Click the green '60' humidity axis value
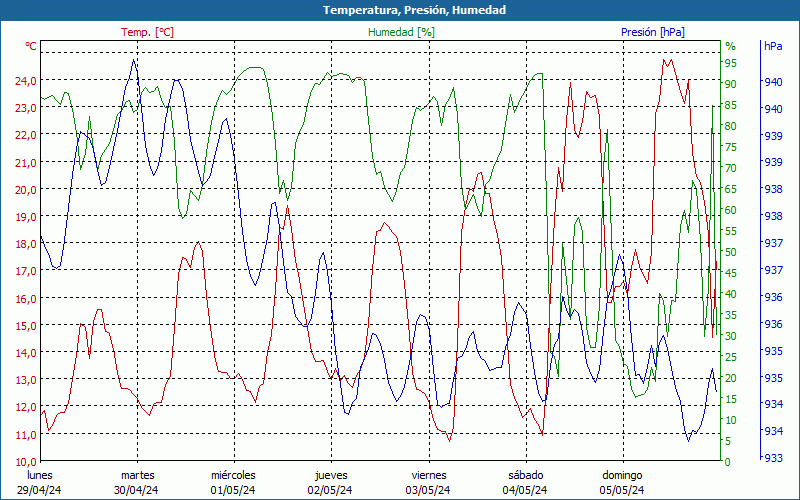 pos(731,210)
